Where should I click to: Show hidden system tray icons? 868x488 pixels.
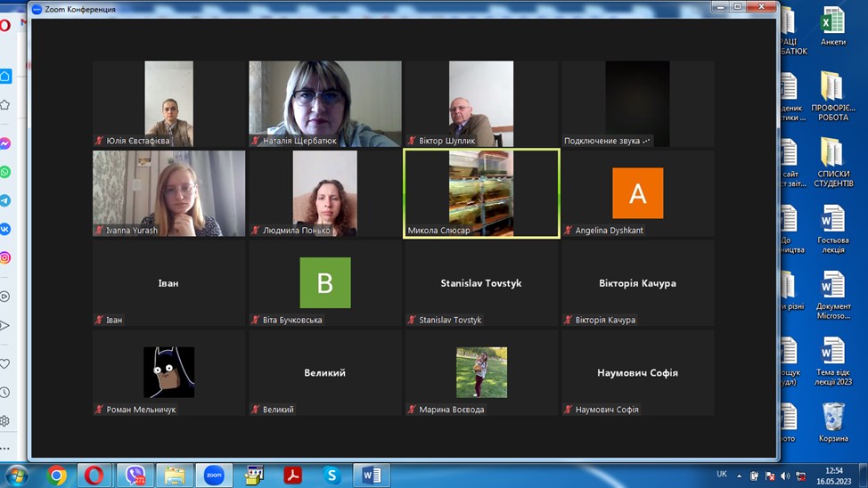click(739, 476)
